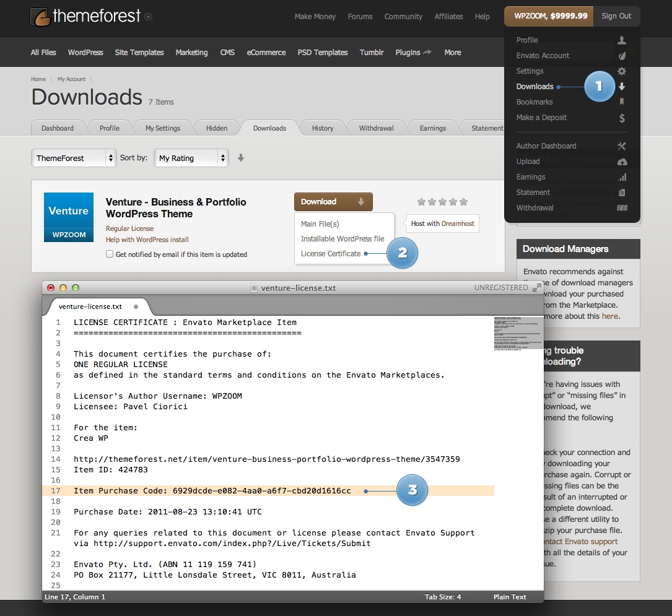The height and width of the screenshot is (616, 672).
Task: Select Upload in account dropdown
Action: (528, 162)
